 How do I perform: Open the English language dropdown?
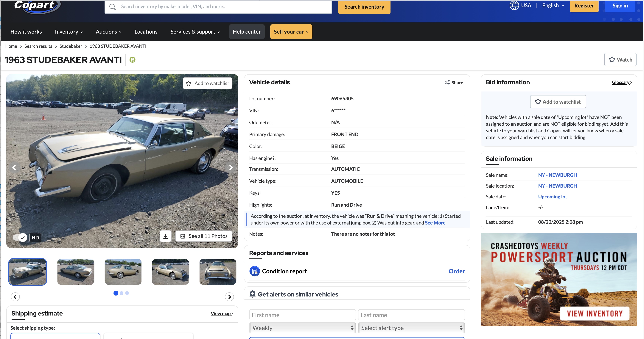click(553, 5)
